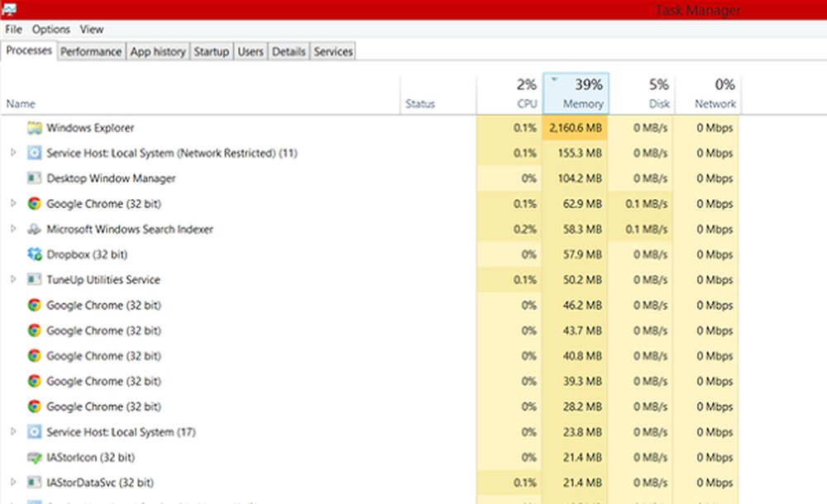
Task: Select the Windows Explorer 2,160.6 MB memory cell
Action: [576, 128]
